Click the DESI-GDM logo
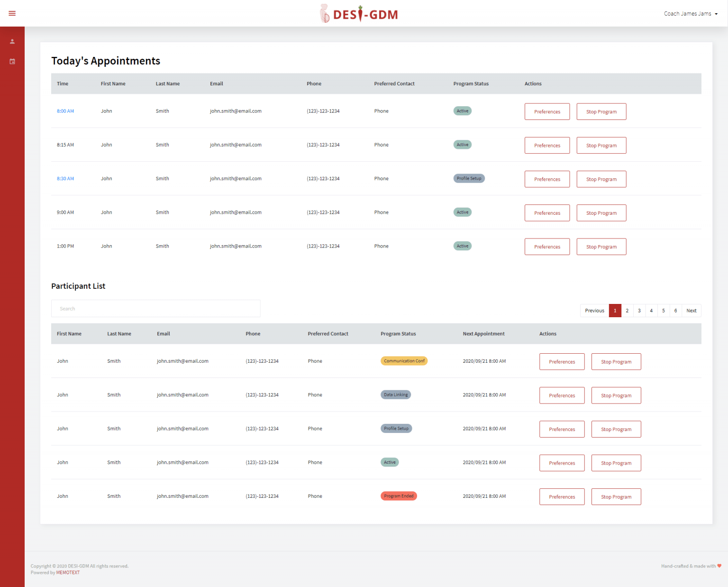The height and width of the screenshot is (587, 728). 359,14
